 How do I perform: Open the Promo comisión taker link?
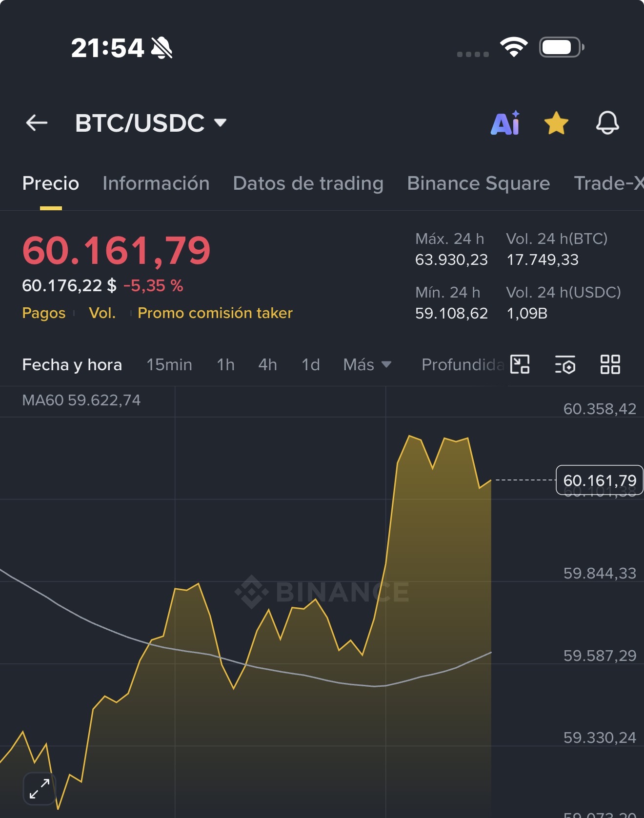pyautogui.click(x=215, y=313)
